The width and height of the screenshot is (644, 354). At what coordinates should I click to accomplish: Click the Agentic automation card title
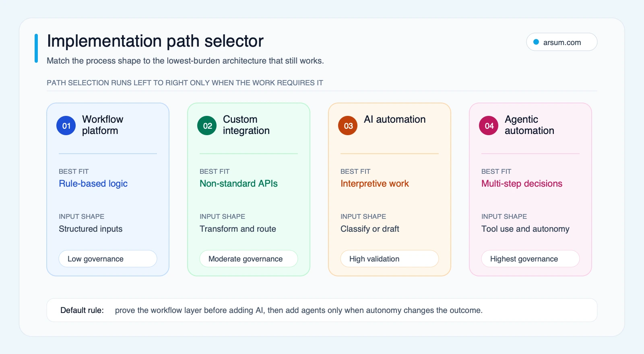coord(529,125)
